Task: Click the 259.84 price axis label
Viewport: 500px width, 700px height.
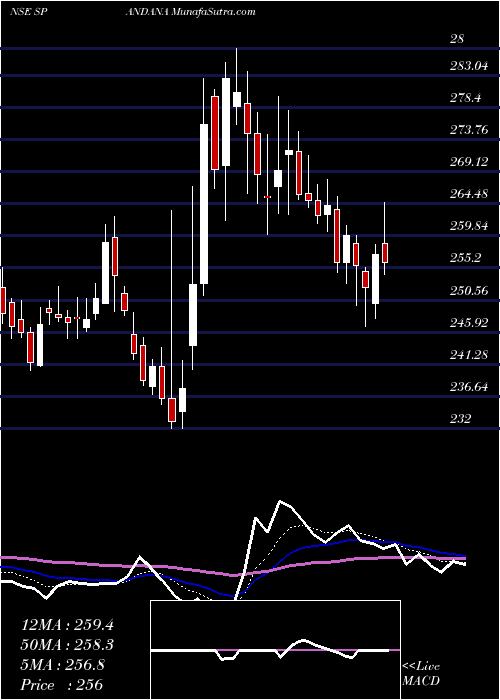Action: point(470,226)
